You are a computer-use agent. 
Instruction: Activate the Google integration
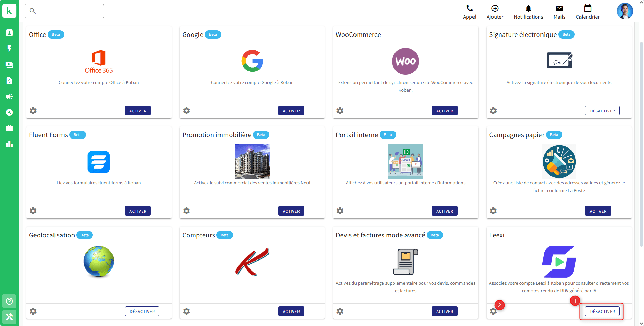click(291, 111)
